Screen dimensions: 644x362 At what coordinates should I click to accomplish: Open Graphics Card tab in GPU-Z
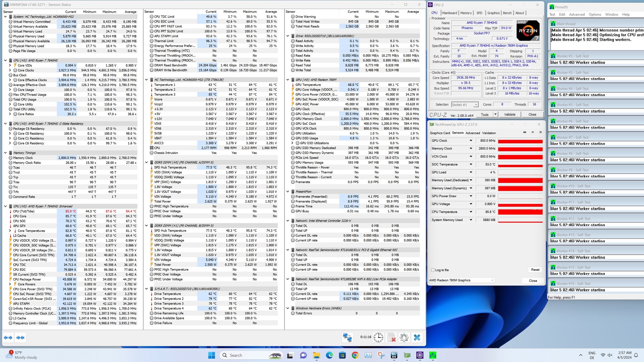click(440, 133)
